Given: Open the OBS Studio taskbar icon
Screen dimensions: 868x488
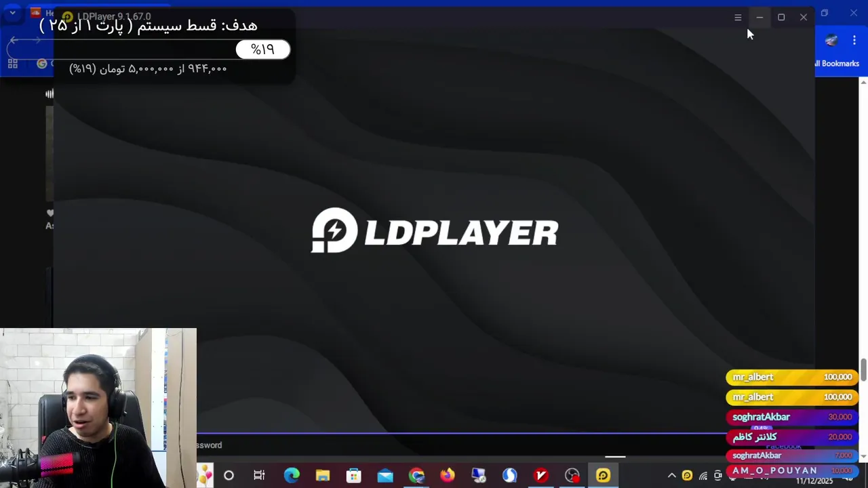Looking at the screenshot, I should point(572,476).
